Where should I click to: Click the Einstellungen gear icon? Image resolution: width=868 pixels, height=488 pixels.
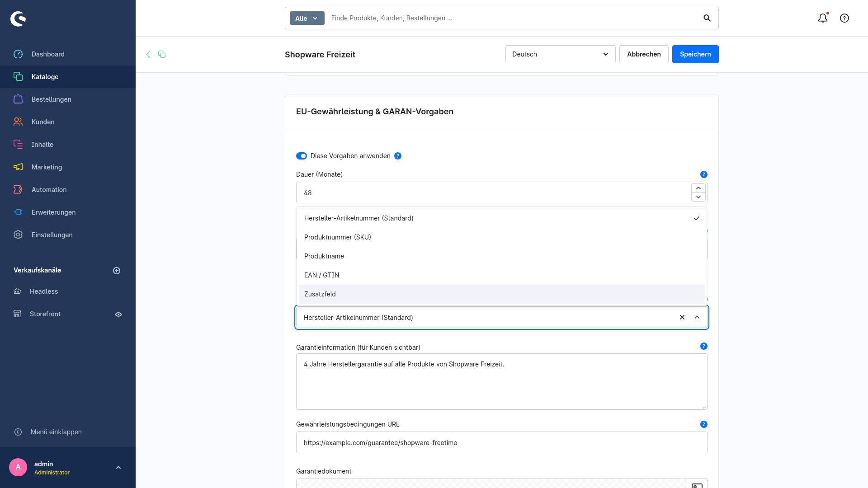click(18, 235)
